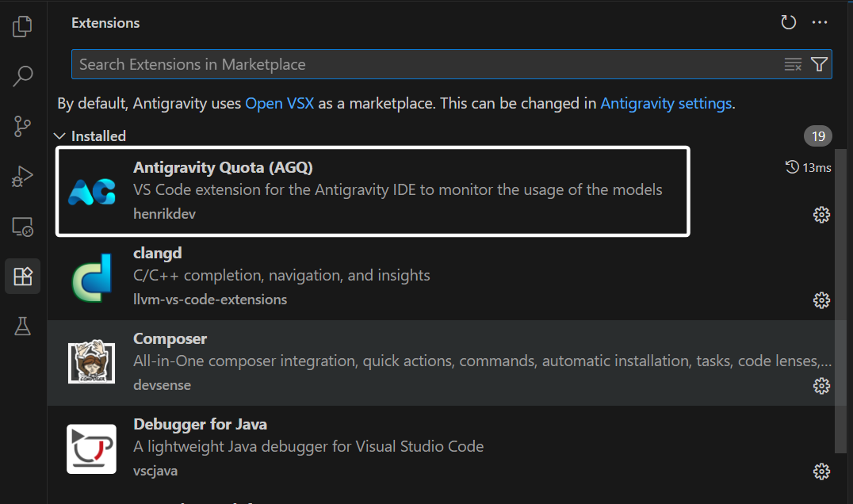This screenshot has width=853, height=504.
Task: Open manage gear for Debugger for Java
Action: coord(821,472)
